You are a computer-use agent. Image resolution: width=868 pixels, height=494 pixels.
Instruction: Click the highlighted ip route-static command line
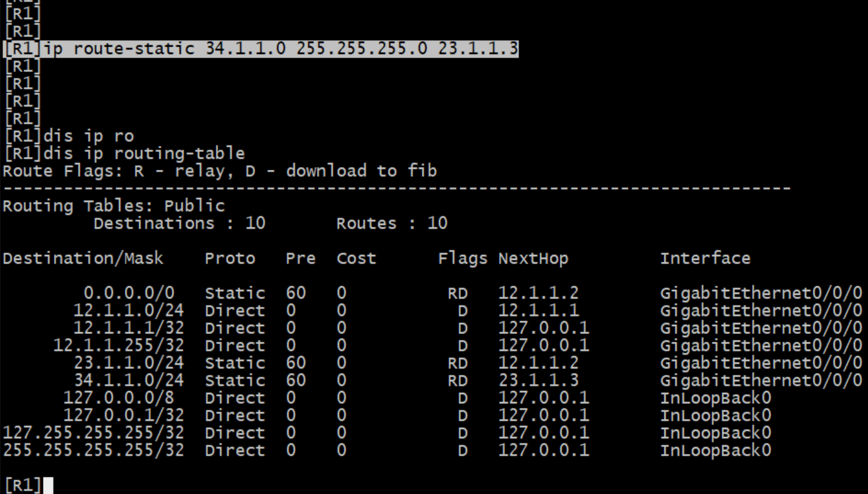click(x=261, y=49)
